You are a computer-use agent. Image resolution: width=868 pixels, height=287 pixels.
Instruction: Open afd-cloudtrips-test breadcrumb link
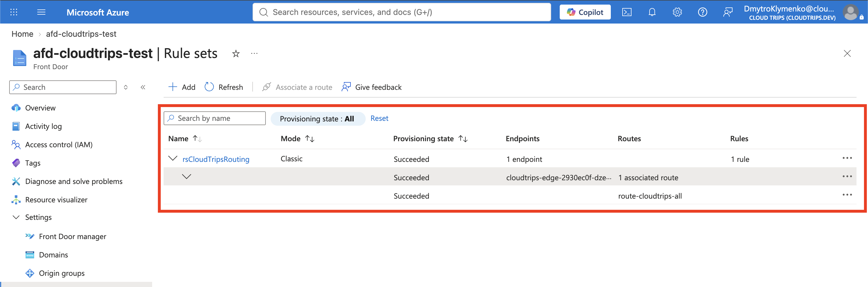click(x=81, y=34)
